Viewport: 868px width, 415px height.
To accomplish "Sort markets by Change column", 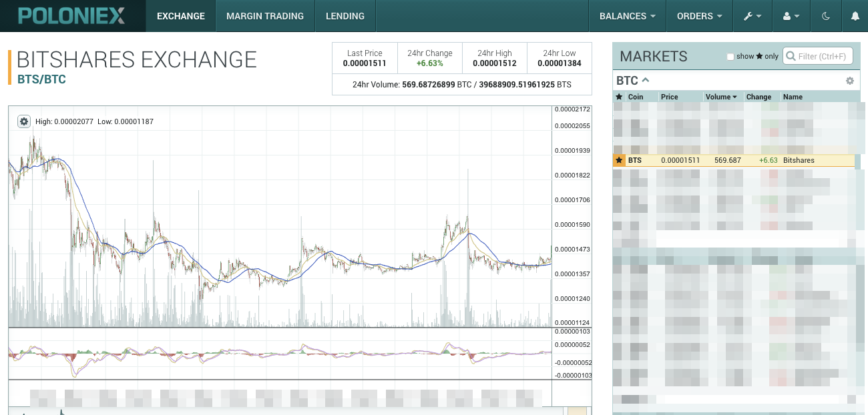I will pyautogui.click(x=758, y=97).
